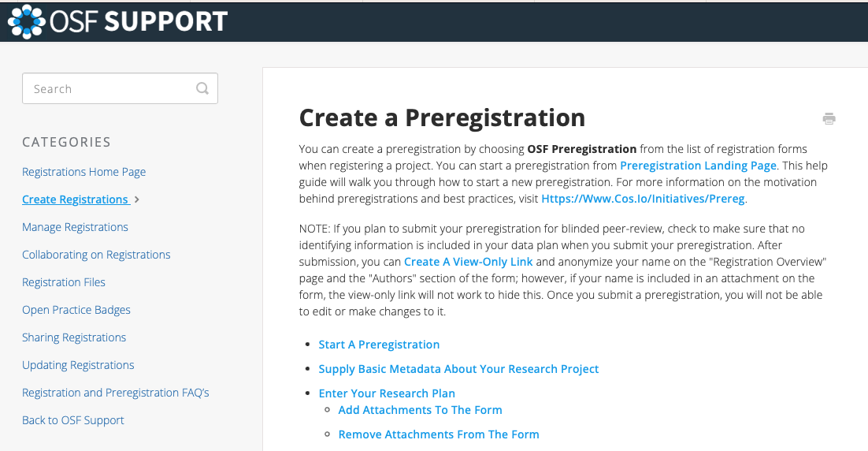The width and height of the screenshot is (868, 451).
Task: Select Create Registrations in categories
Action: (76, 199)
